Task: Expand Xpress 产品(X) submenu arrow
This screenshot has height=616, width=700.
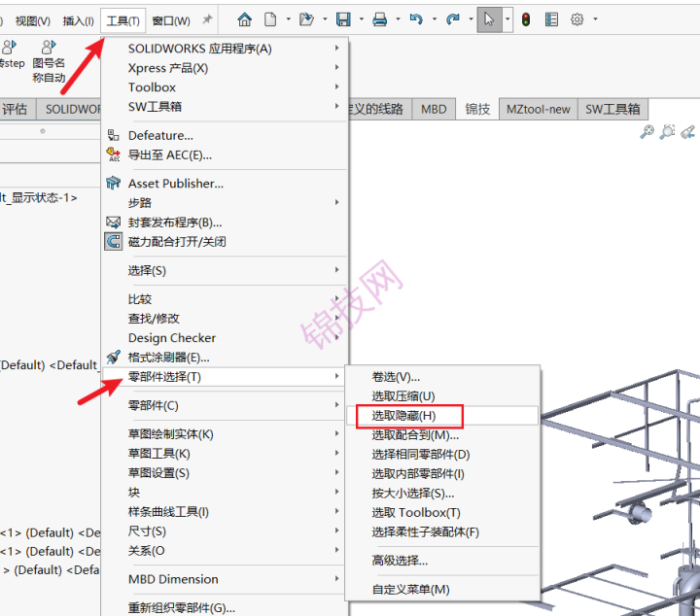Action: 337,67
